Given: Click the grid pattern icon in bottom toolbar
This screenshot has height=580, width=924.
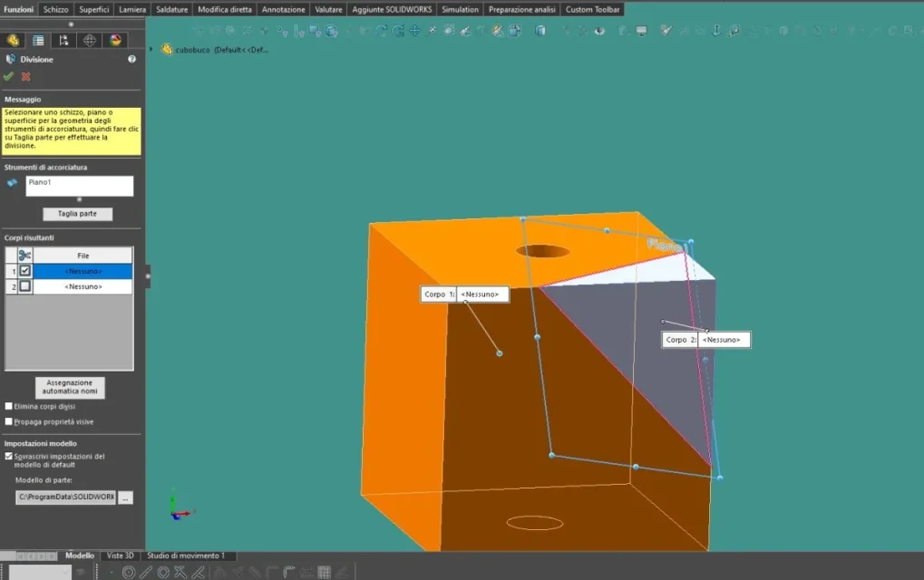Looking at the screenshot, I should pos(324,572).
